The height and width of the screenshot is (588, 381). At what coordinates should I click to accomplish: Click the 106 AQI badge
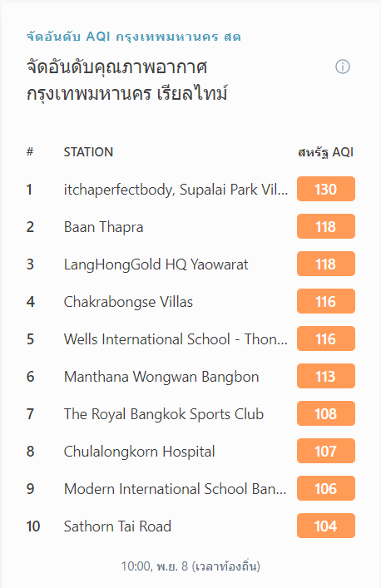tap(326, 489)
